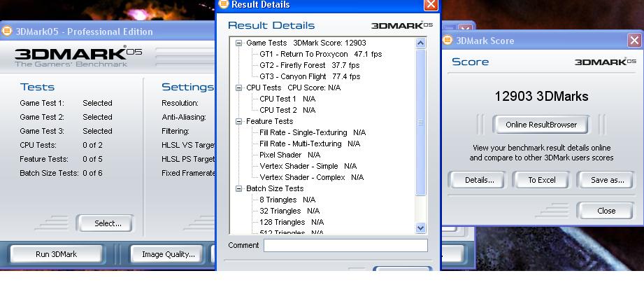
Task: Export results with To Excel button
Action: pos(541,180)
